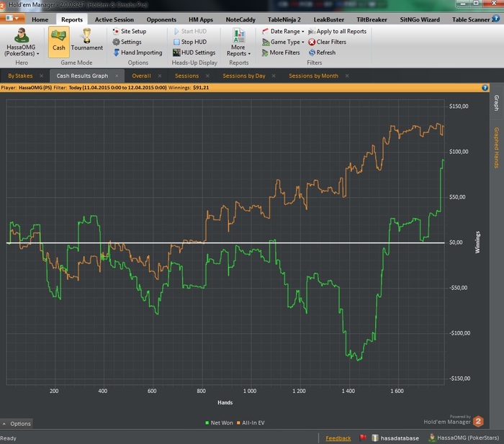Open Settings in Options group

pos(127,42)
